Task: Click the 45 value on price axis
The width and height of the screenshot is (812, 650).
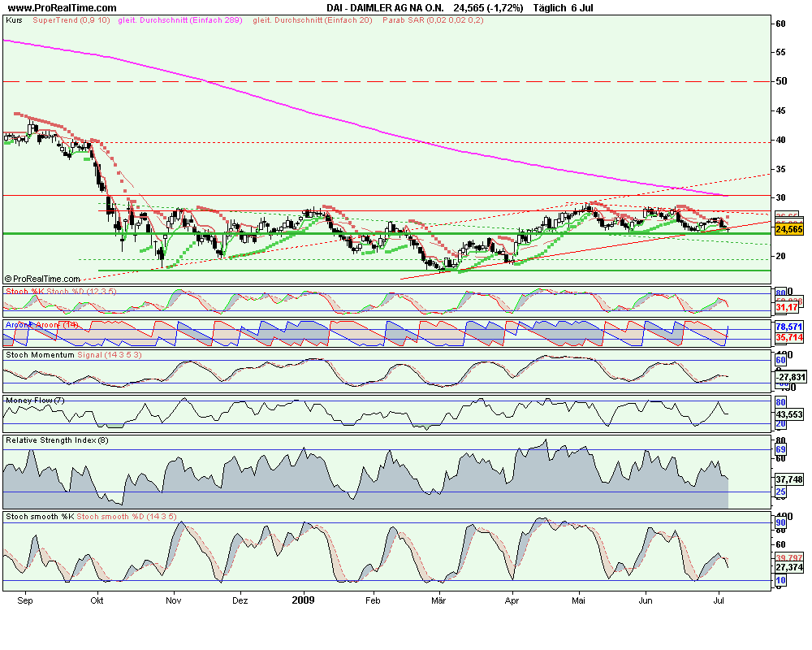Action: point(780,111)
